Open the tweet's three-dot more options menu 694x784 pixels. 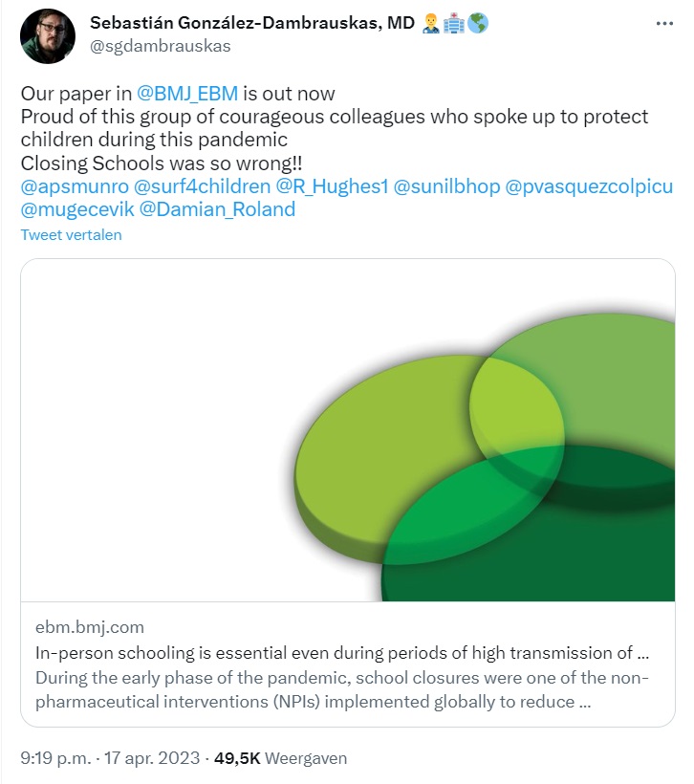click(x=663, y=23)
